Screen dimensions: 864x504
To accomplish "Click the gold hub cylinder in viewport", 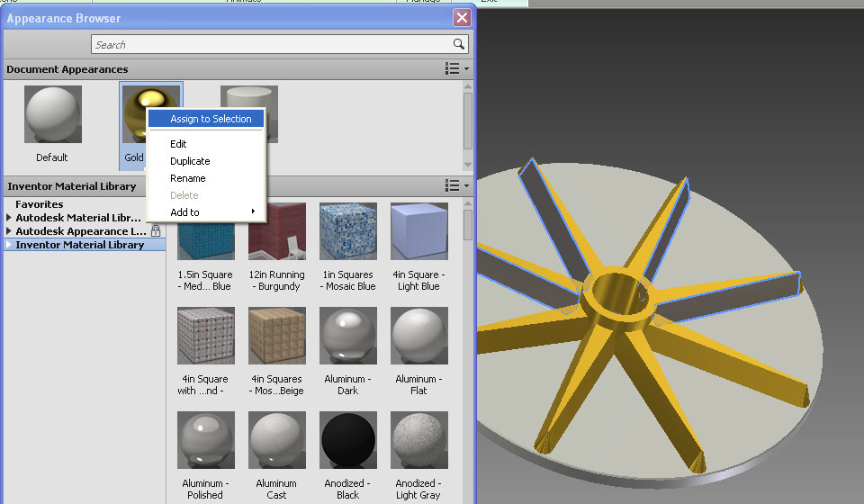I will pos(617,297).
